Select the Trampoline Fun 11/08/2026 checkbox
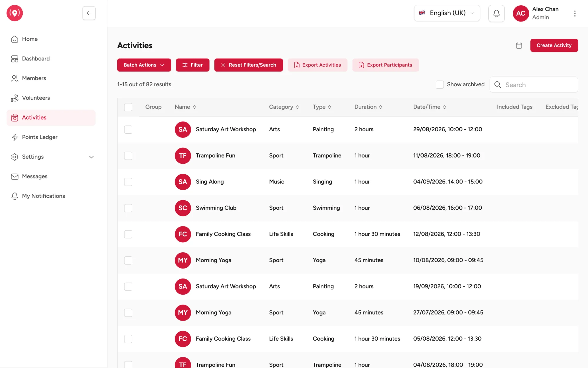588x368 pixels. pyautogui.click(x=128, y=156)
